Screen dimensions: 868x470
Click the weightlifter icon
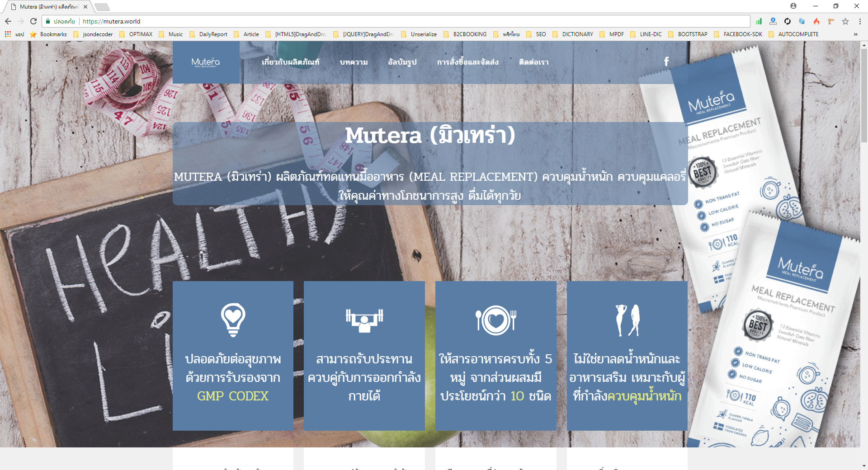coord(364,320)
